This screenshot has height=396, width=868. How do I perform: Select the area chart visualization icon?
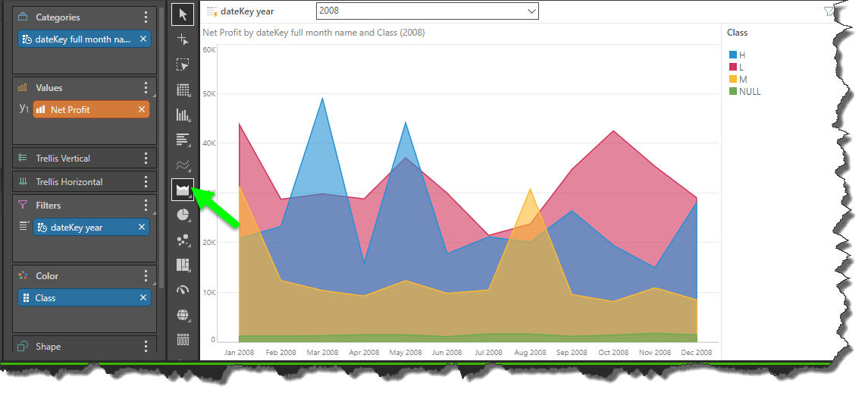182,189
